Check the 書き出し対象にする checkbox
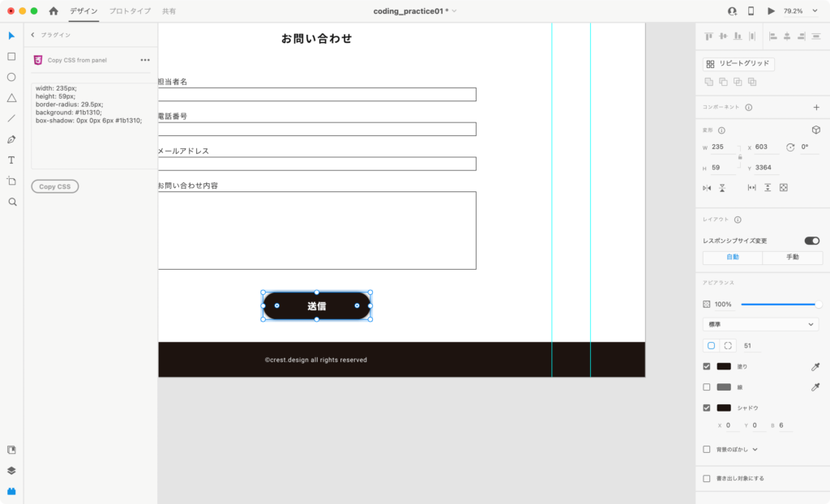The width and height of the screenshot is (830, 504). click(x=707, y=479)
